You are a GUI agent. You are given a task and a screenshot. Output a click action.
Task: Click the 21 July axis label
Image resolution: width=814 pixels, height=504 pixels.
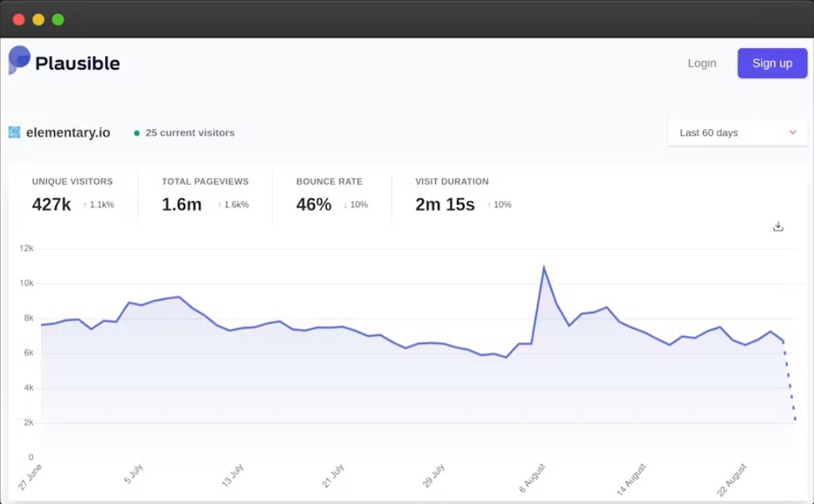(332, 476)
